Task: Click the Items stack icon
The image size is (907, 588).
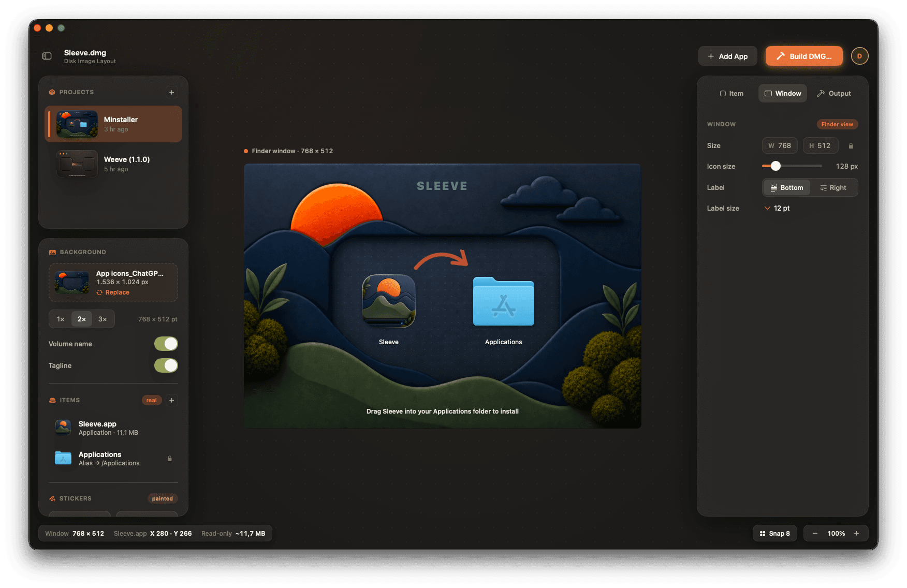Action: coord(52,400)
